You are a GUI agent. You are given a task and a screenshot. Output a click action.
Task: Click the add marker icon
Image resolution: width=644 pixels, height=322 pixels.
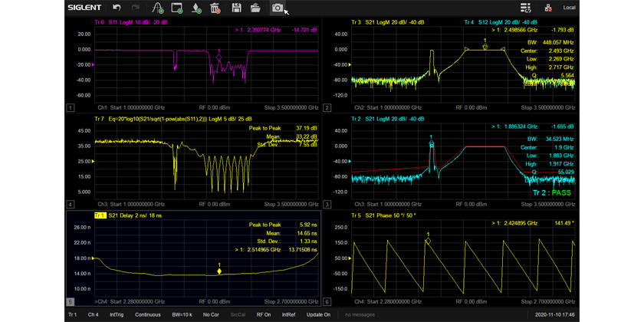pyautogui.click(x=197, y=8)
